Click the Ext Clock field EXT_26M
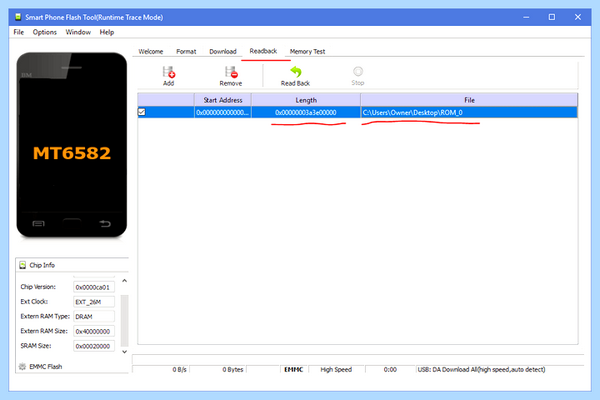 click(94, 302)
